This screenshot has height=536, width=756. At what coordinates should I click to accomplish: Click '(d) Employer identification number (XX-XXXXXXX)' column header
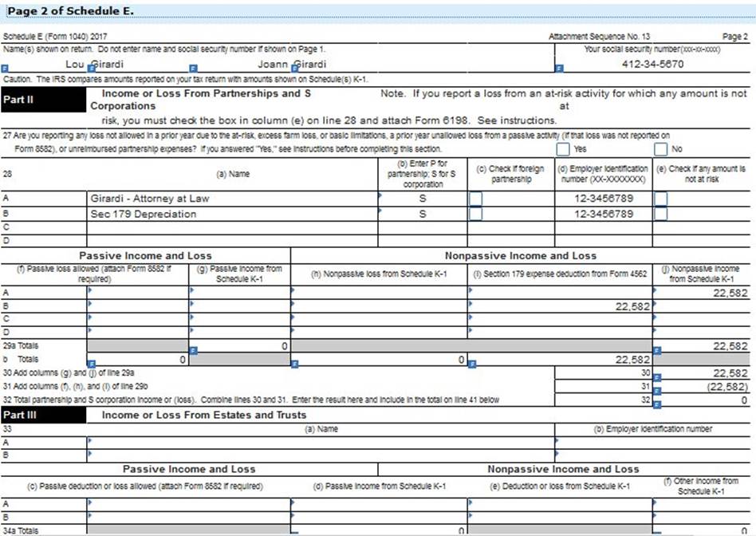point(603,174)
